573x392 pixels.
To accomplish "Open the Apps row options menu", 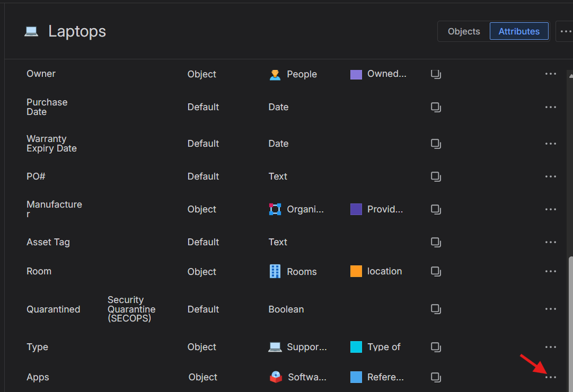I will point(551,377).
